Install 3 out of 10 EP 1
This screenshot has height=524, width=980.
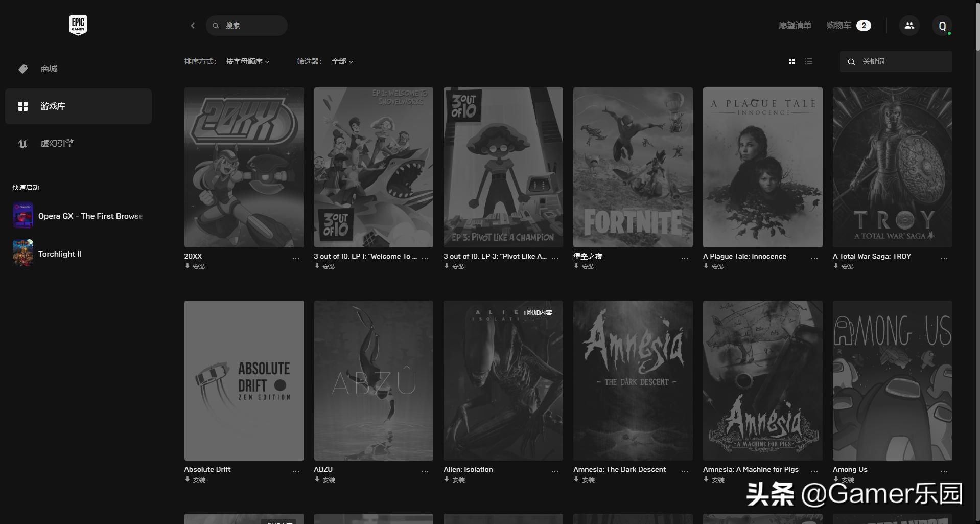[x=325, y=266]
